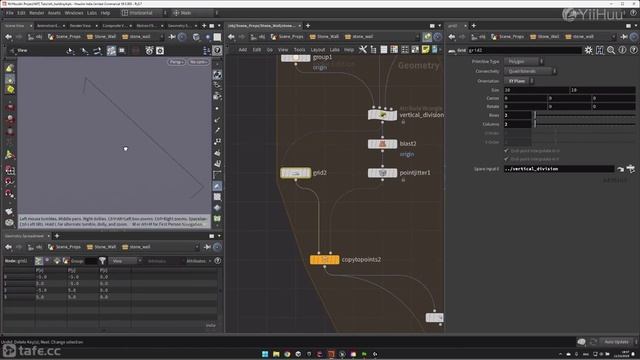Open the File menu
Image resolution: width=640 pixels, height=360 pixels.
coord(9,13)
